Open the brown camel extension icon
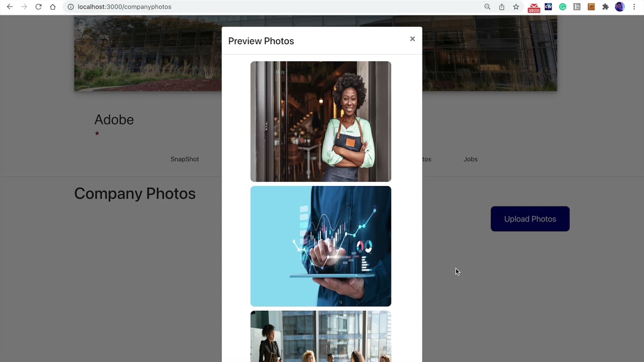 click(591, 7)
